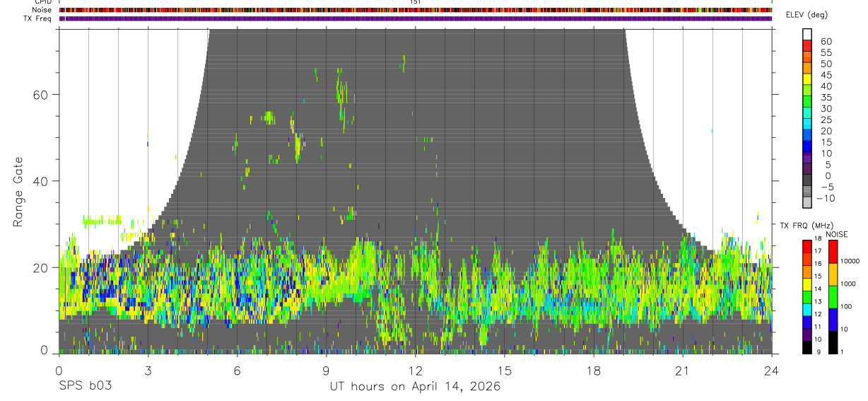Click the 'NOISE' legend title above color bar
This screenshot has height=401, width=868.
(836, 235)
